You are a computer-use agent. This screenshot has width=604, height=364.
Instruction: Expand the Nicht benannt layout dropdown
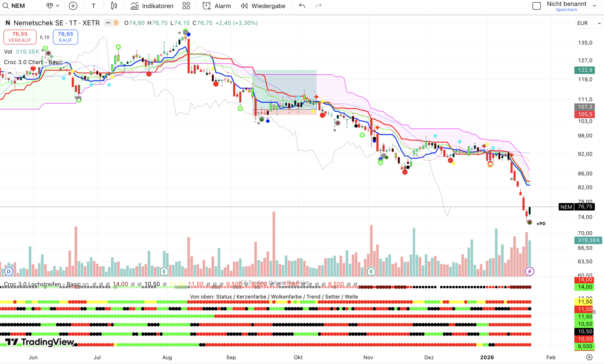point(594,6)
